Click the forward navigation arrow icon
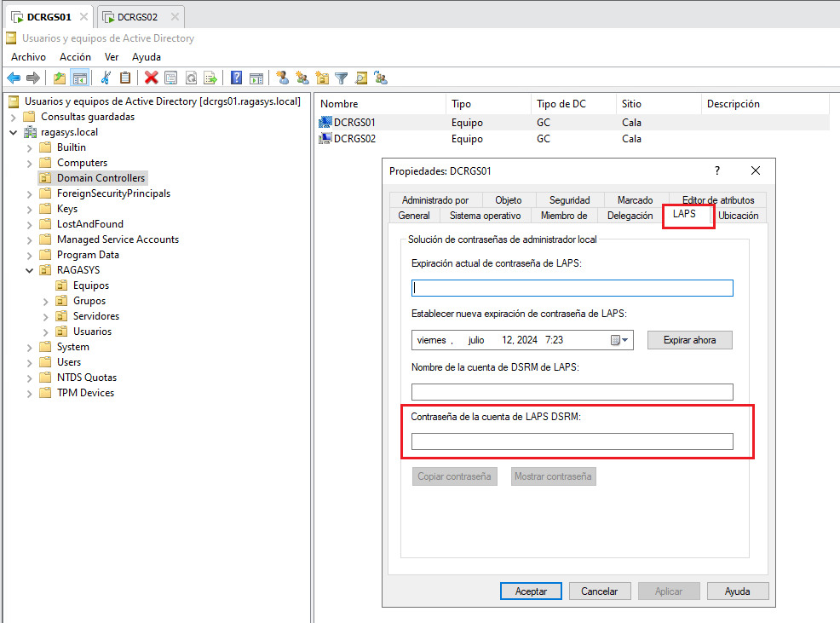The height and width of the screenshot is (623, 840). [x=34, y=78]
